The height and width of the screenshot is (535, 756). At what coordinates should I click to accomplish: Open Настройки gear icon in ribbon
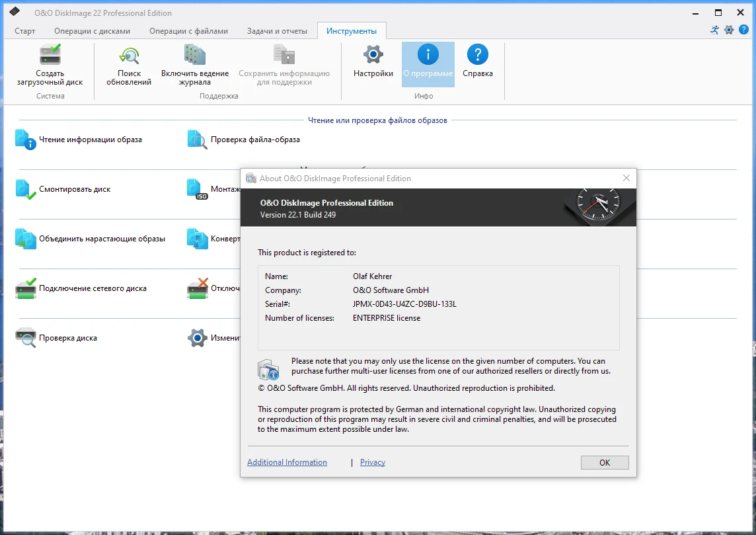pyautogui.click(x=373, y=55)
